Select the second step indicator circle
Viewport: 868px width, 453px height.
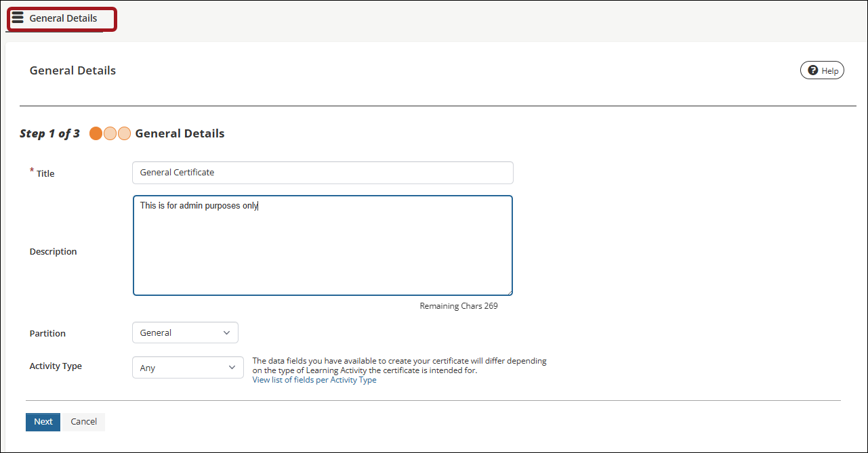[110, 133]
